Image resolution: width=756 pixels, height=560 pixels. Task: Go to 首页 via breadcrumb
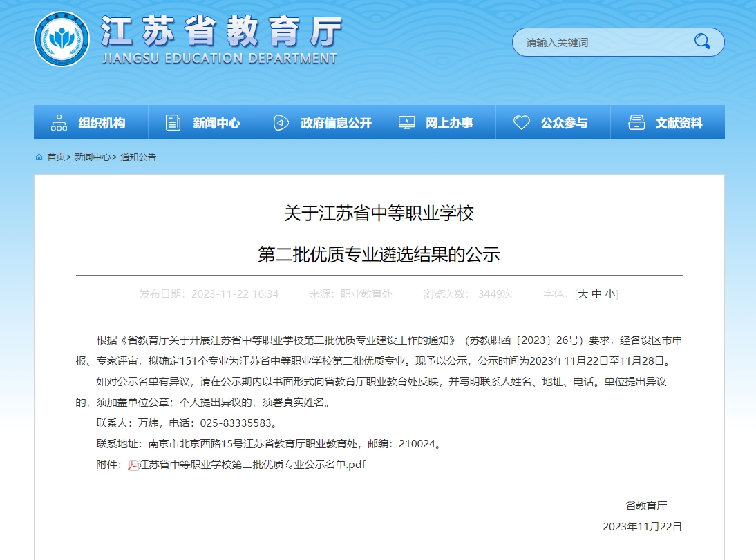coord(56,157)
